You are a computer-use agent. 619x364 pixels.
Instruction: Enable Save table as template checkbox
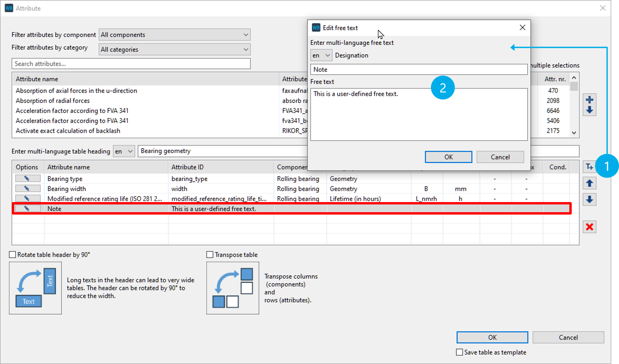(459, 352)
